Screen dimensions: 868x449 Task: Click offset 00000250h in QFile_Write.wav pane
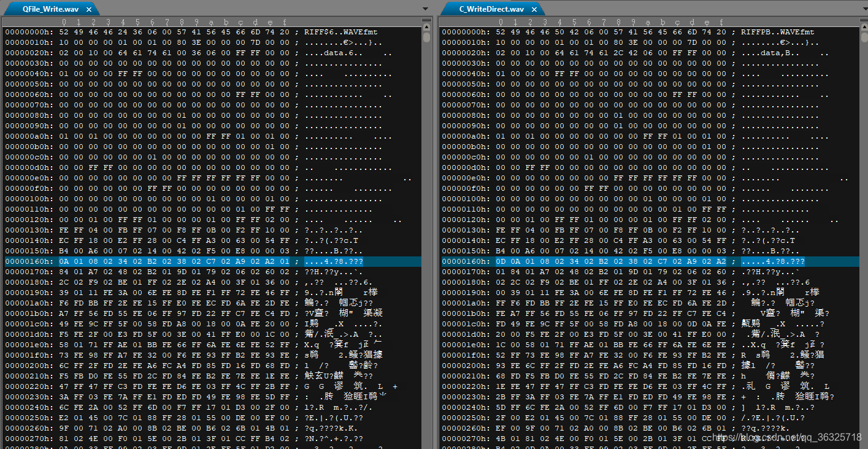29,418
